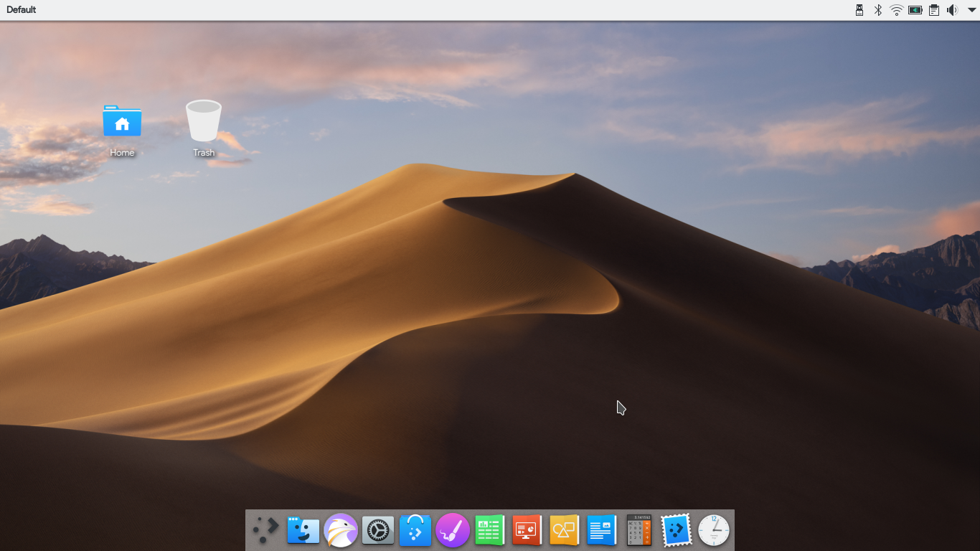
Task: Open the clipboard manager tray icon
Action: (x=934, y=10)
